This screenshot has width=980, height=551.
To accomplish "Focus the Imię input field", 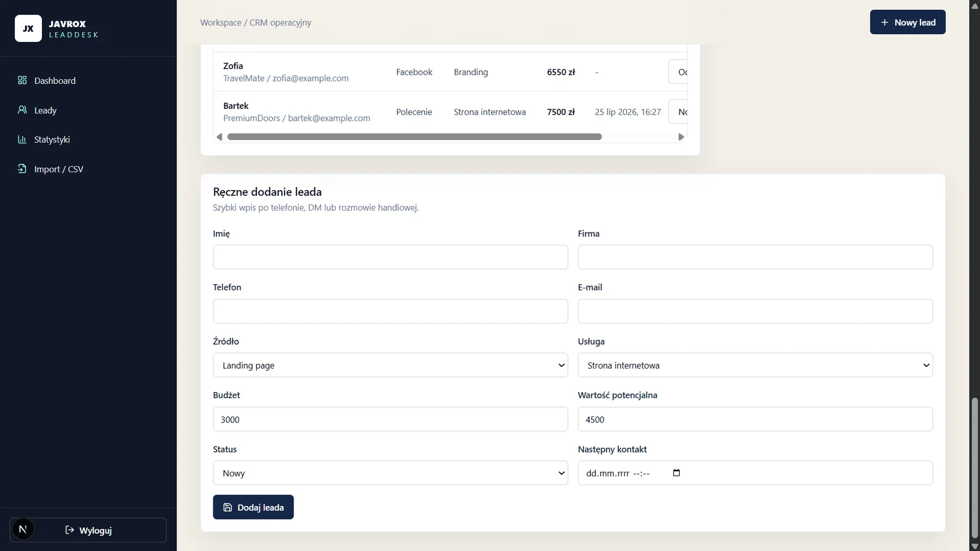I will tap(390, 257).
